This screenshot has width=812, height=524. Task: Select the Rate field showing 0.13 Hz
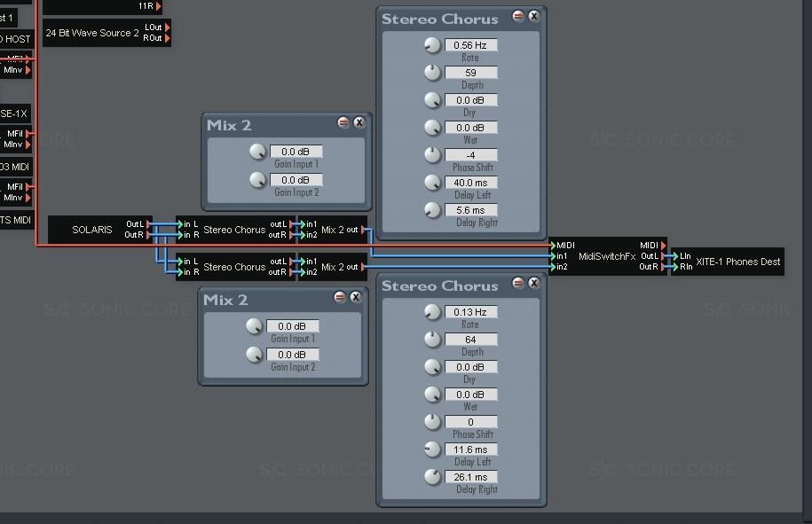click(x=470, y=312)
